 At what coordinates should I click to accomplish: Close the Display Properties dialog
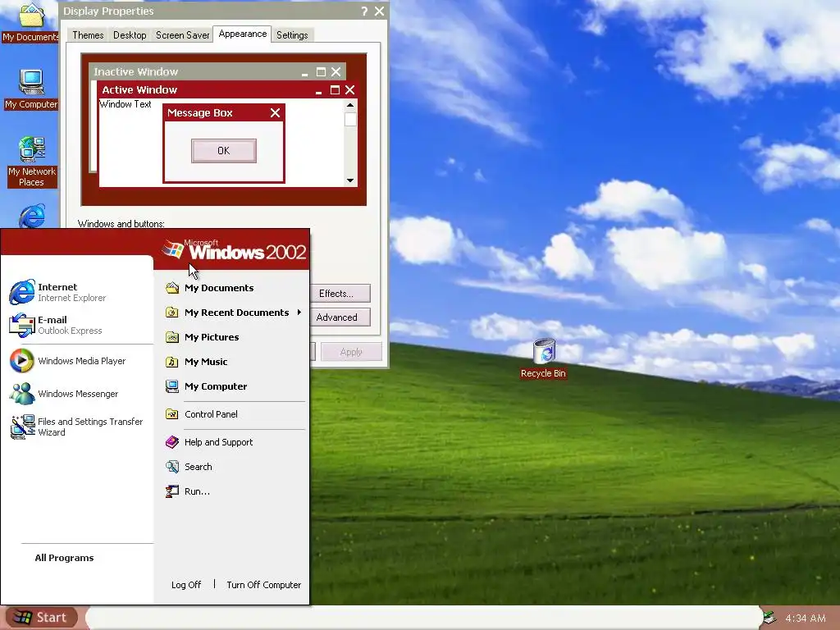[x=379, y=11]
